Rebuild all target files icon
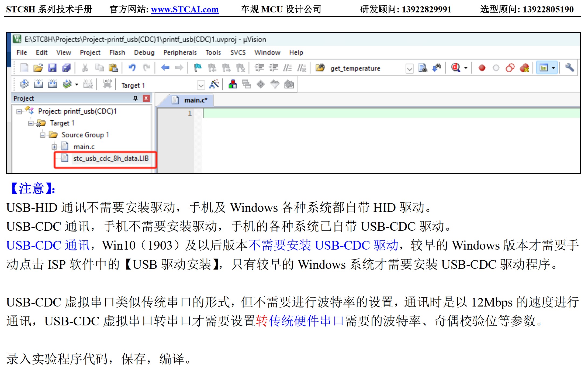 coord(52,84)
